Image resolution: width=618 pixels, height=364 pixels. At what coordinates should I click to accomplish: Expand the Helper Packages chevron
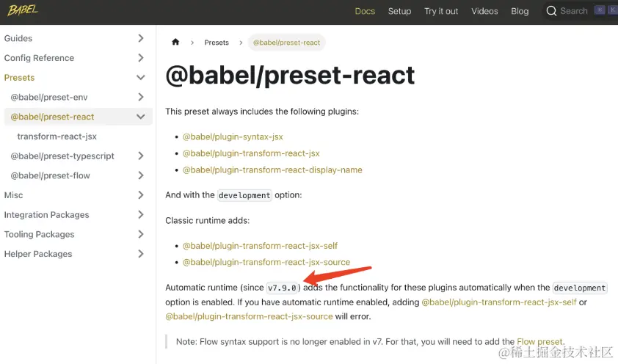pos(141,254)
